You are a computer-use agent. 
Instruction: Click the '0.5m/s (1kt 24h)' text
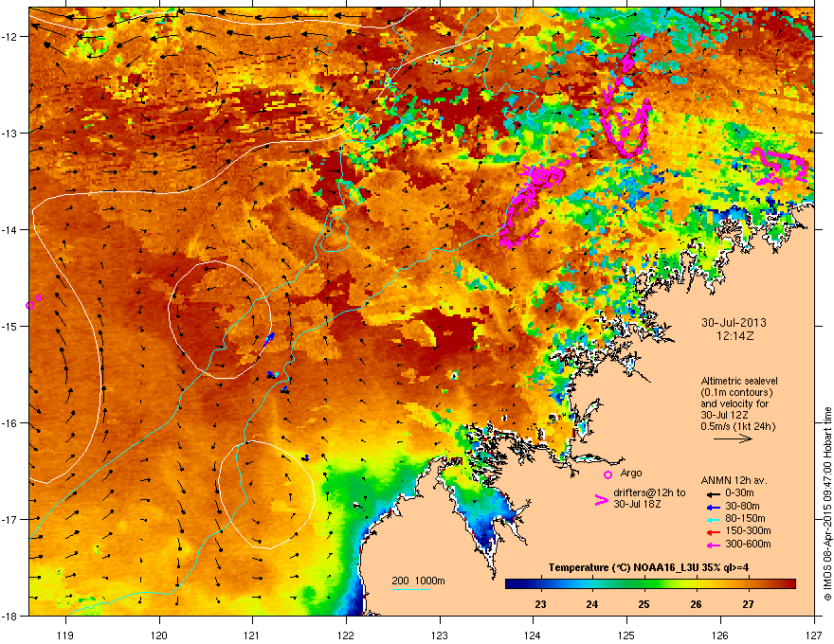pyautogui.click(x=737, y=426)
